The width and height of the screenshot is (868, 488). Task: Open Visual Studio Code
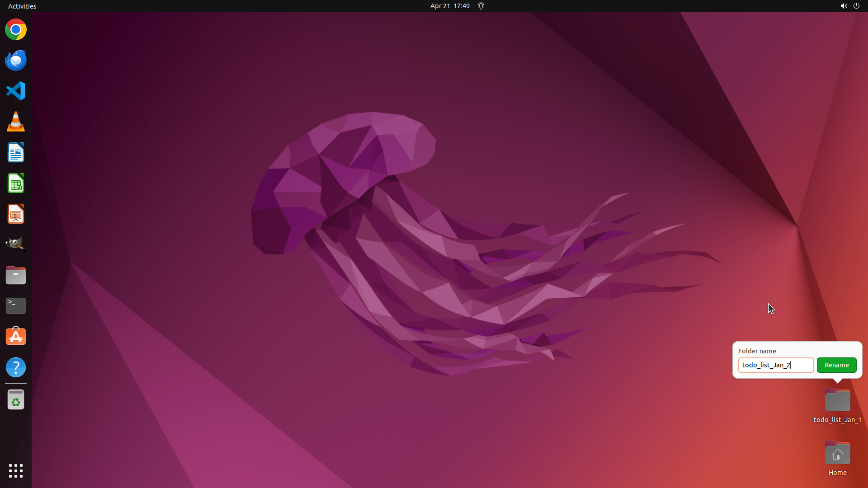coord(16,91)
